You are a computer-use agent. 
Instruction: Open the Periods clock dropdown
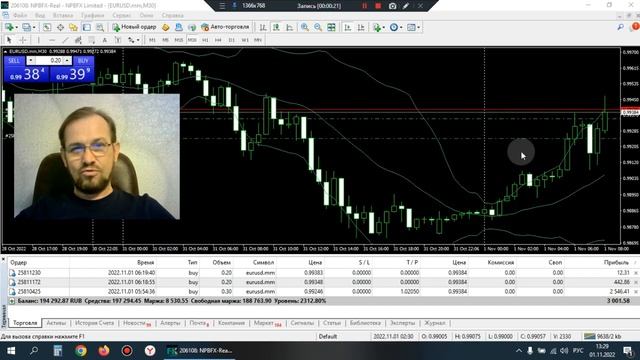coord(396,27)
